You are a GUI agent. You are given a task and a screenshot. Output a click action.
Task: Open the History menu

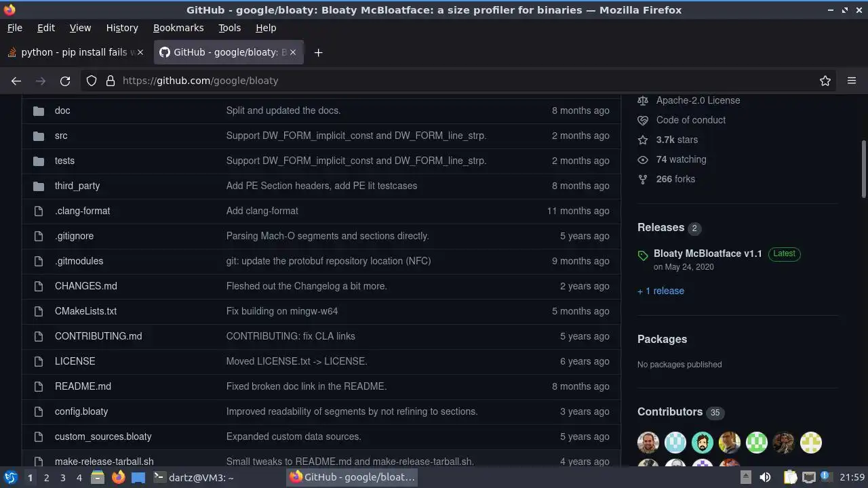(x=122, y=28)
